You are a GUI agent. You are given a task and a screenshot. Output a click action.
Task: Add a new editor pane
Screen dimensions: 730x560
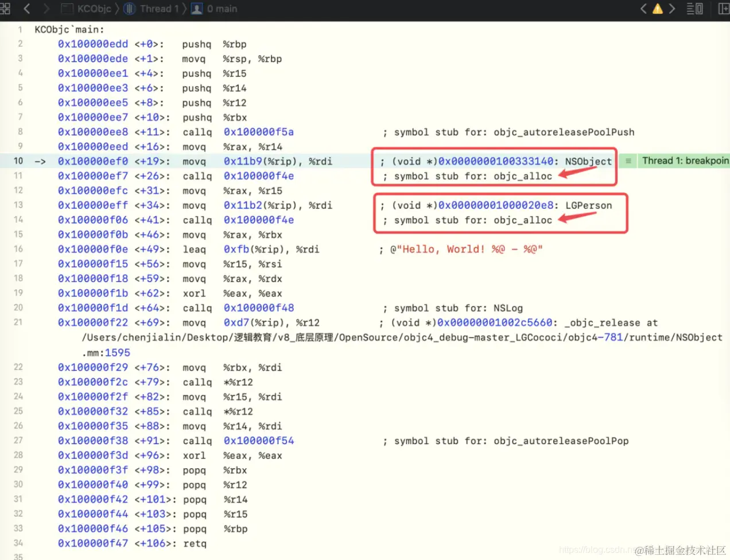point(724,9)
